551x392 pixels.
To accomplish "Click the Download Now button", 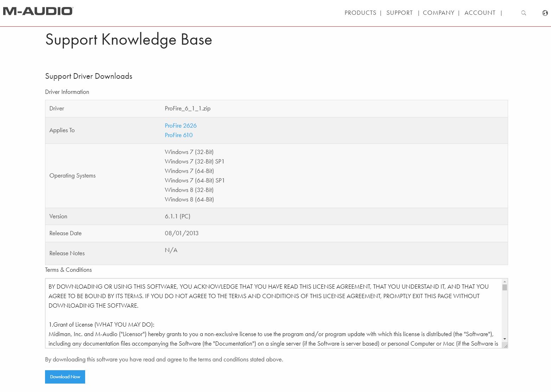I will 65,377.
